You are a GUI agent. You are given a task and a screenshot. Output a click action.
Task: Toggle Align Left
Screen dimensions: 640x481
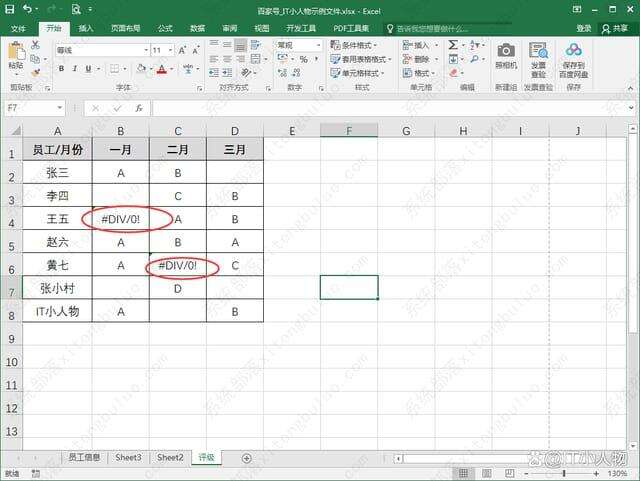pos(214,59)
